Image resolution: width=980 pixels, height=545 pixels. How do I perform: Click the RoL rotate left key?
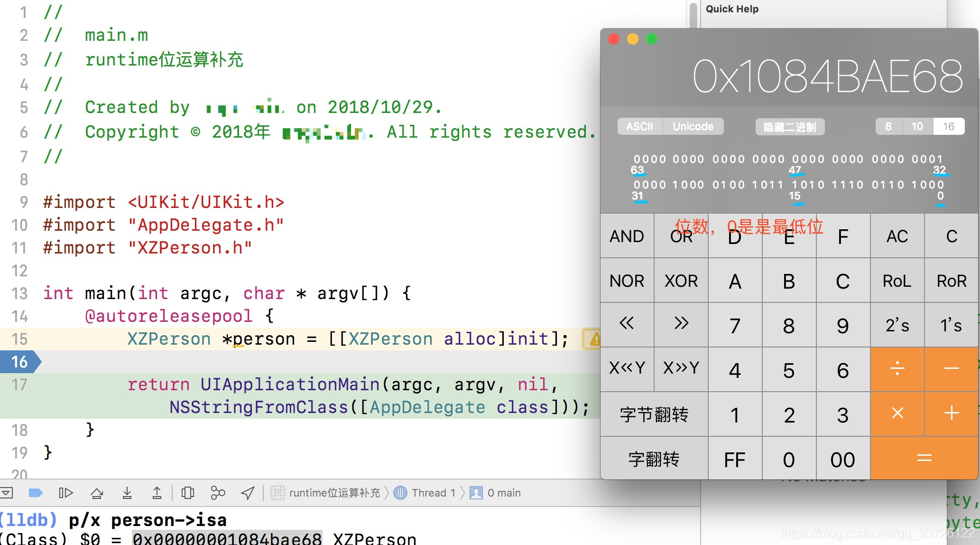[x=897, y=281]
